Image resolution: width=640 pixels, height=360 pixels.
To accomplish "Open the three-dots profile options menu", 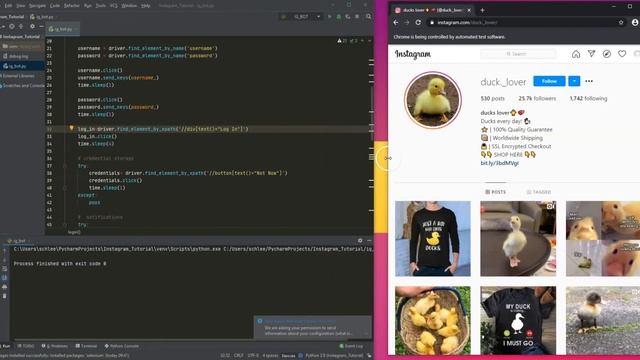I will tap(589, 81).
